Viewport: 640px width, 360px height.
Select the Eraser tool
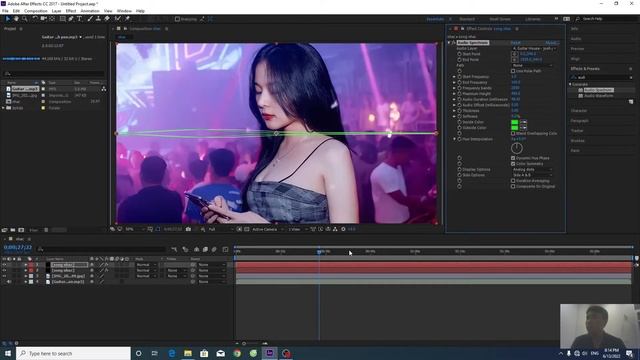pos(107,19)
